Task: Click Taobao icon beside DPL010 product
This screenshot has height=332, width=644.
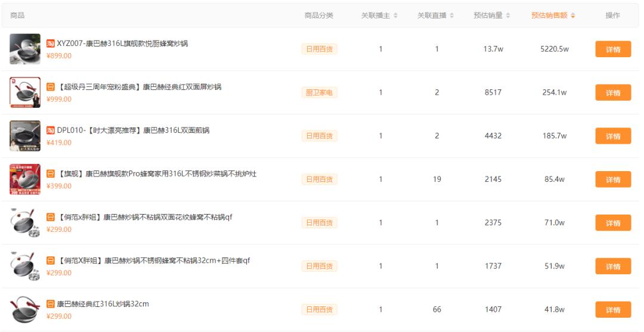Action: 51,131
